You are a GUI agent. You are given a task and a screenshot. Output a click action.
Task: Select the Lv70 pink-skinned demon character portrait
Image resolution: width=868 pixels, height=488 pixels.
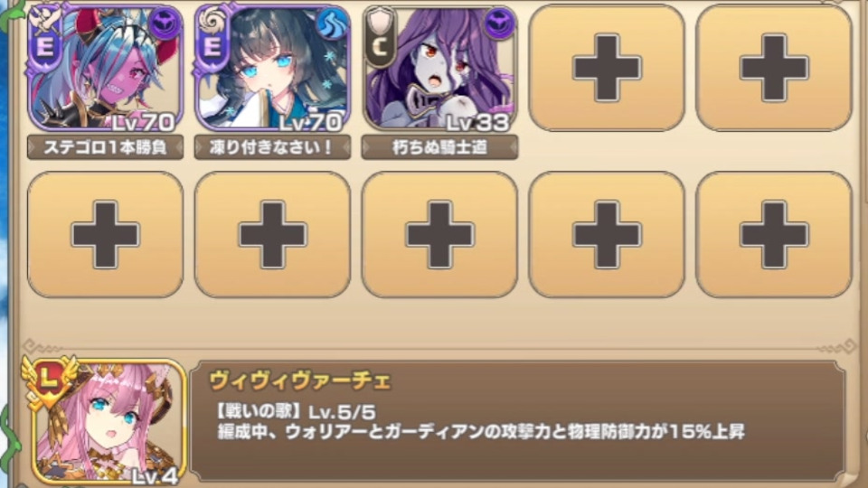[105, 68]
